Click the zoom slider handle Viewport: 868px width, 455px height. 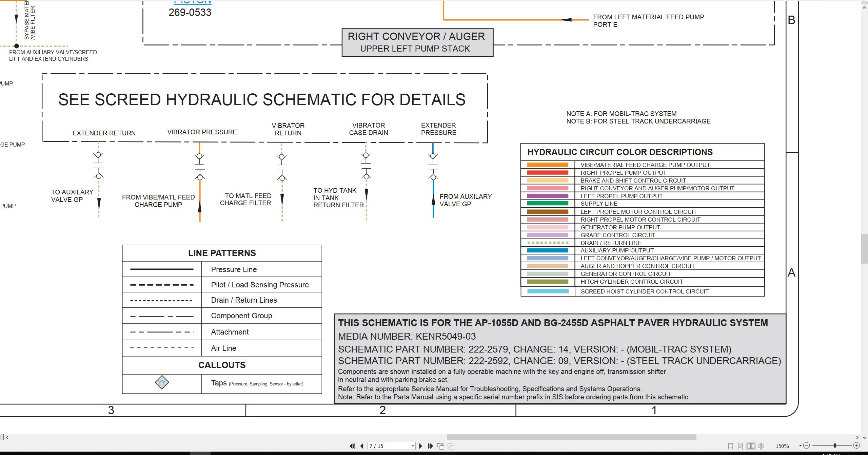[x=835, y=445]
